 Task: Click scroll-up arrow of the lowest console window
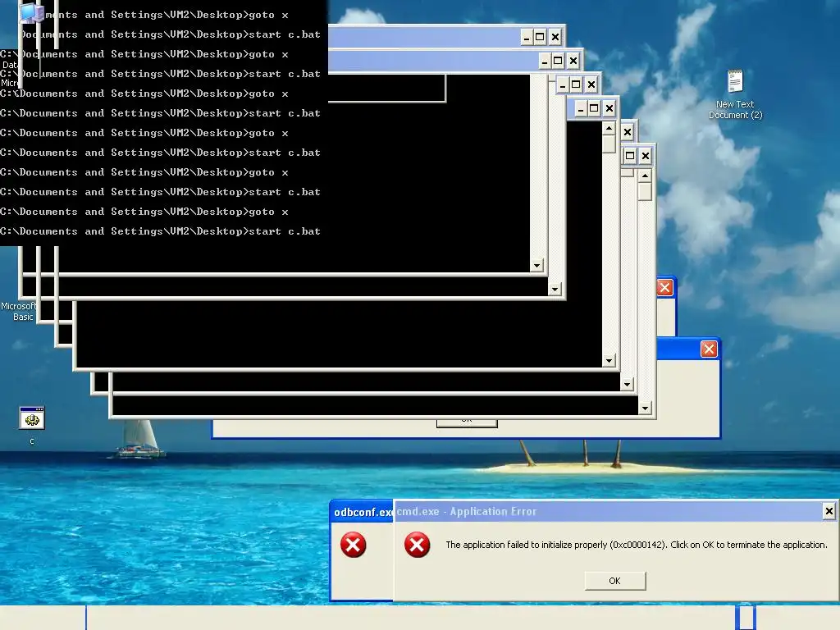pos(645,176)
